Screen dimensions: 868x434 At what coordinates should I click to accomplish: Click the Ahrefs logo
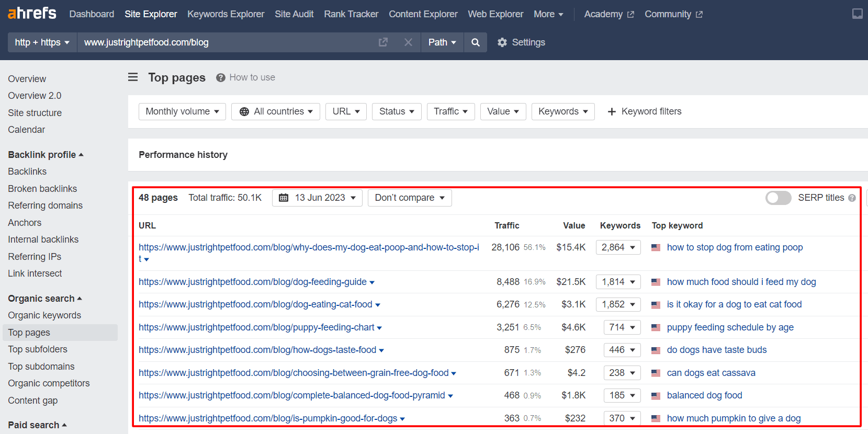pos(32,13)
